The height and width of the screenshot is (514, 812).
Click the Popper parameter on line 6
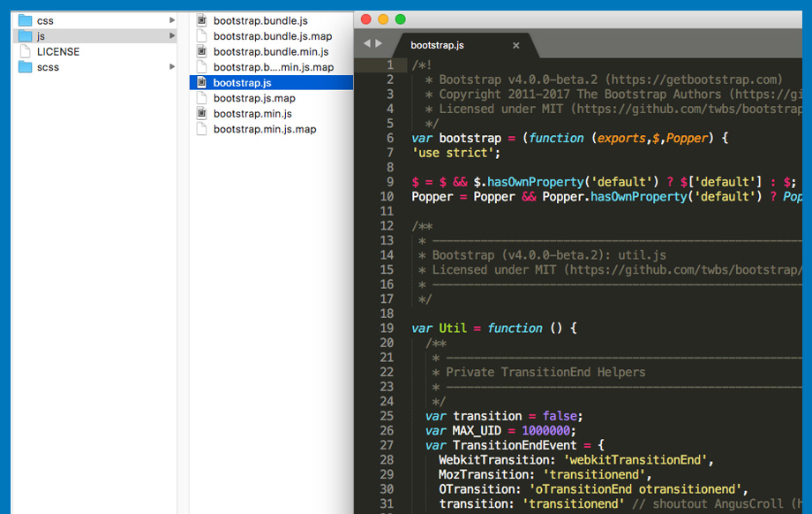[x=687, y=139]
